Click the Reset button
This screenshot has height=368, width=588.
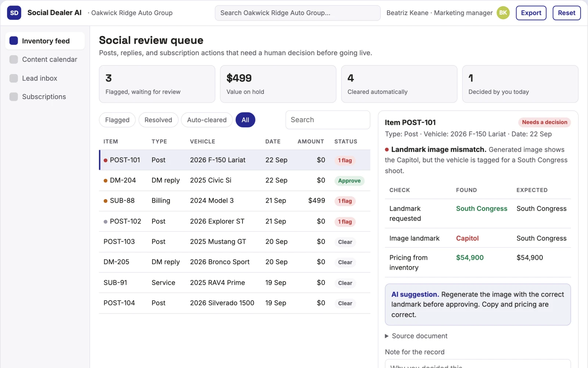pos(566,13)
